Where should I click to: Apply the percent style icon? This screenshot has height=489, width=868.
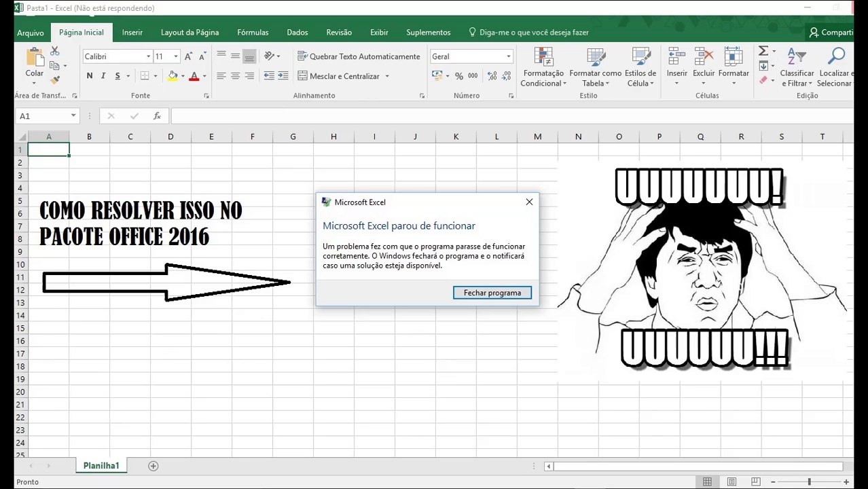tap(459, 76)
